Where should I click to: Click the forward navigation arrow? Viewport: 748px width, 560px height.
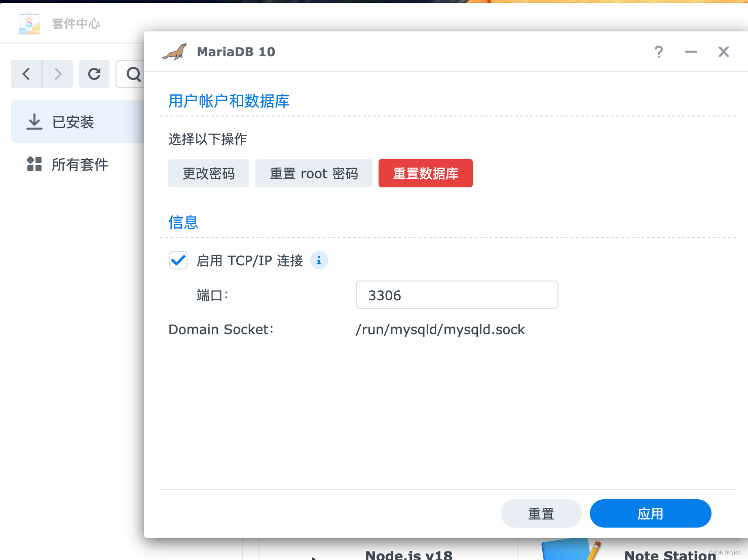(x=57, y=74)
